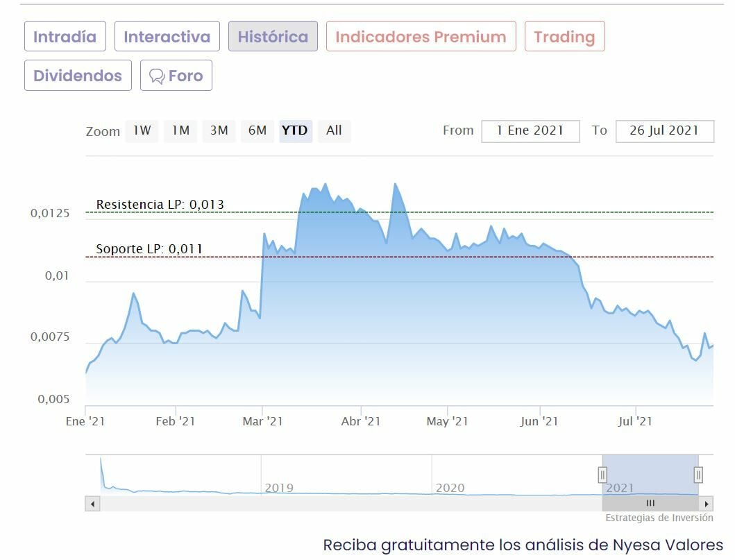Click the scrollbar right arrow
This screenshot has width=735, height=560.
(707, 504)
